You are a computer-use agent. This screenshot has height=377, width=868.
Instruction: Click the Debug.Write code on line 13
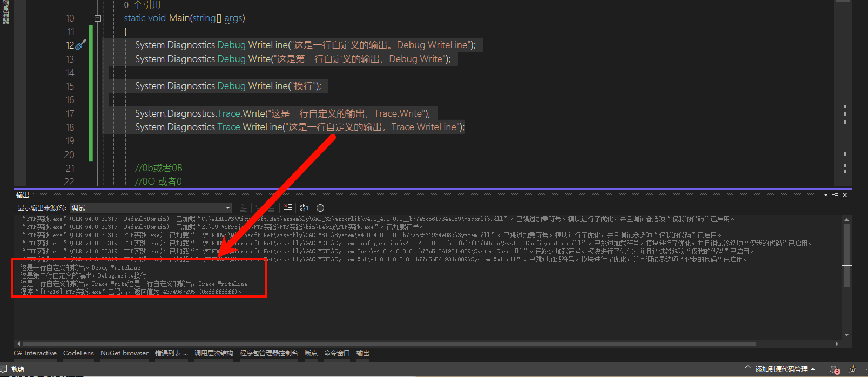pyautogui.click(x=293, y=59)
